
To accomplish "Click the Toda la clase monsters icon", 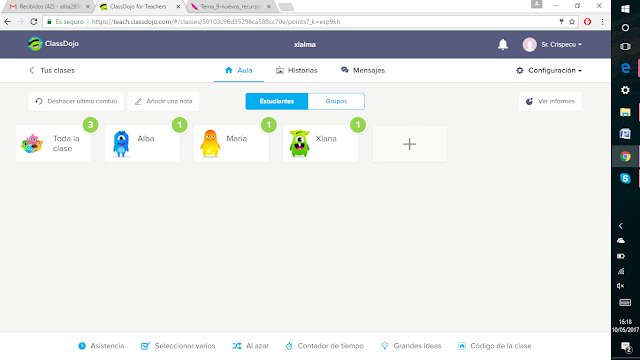I will (x=32, y=144).
